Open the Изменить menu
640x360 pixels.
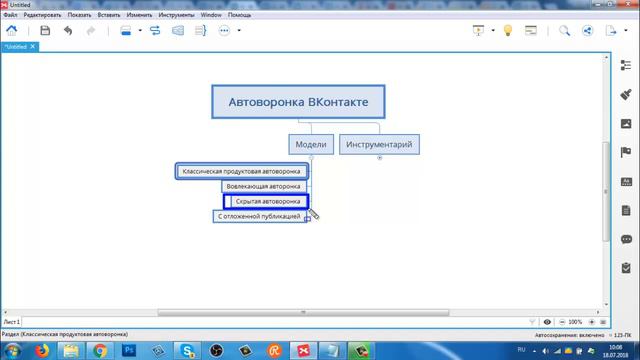point(139,15)
